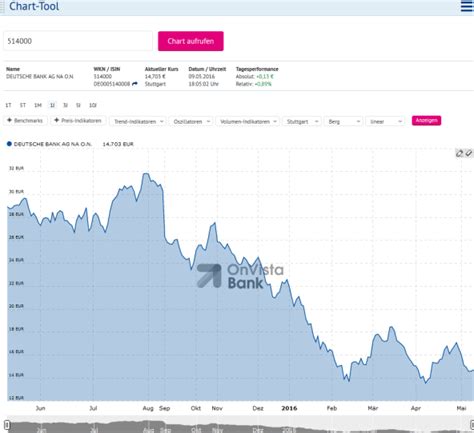Click the 09.05.2016 date value
The height and width of the screenshot is (433, 474).
click(202, 77)
